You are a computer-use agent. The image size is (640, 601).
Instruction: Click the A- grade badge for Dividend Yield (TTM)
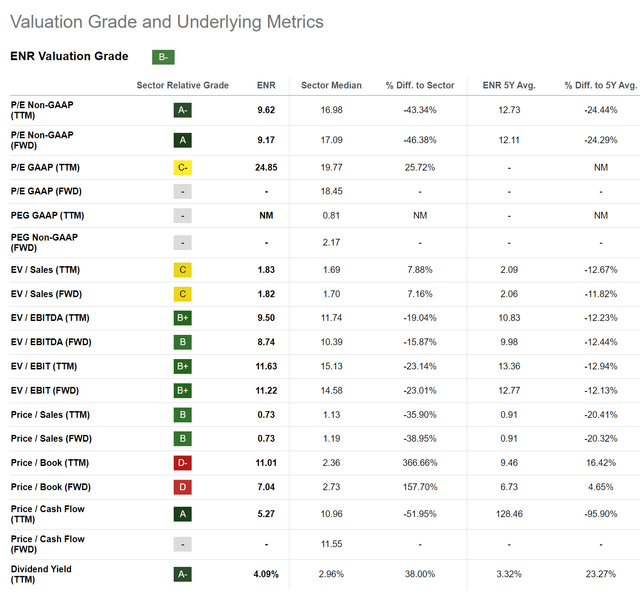tap(182, 574)
